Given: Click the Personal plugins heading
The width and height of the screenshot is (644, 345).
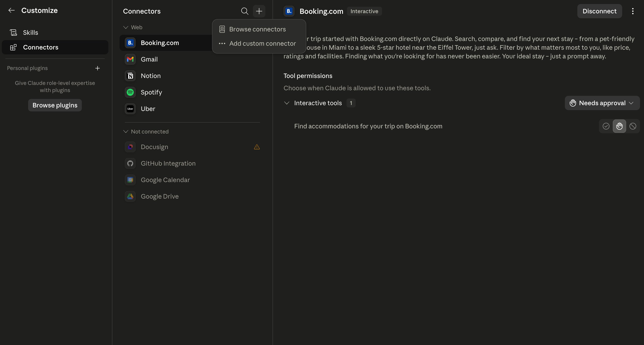Looking at the screenshot, I should pyautogui.click(x=27, y=68).
